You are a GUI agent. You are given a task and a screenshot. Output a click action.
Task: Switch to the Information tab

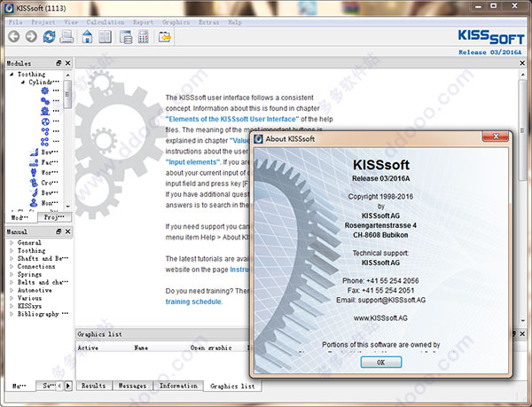coord(178,386)
